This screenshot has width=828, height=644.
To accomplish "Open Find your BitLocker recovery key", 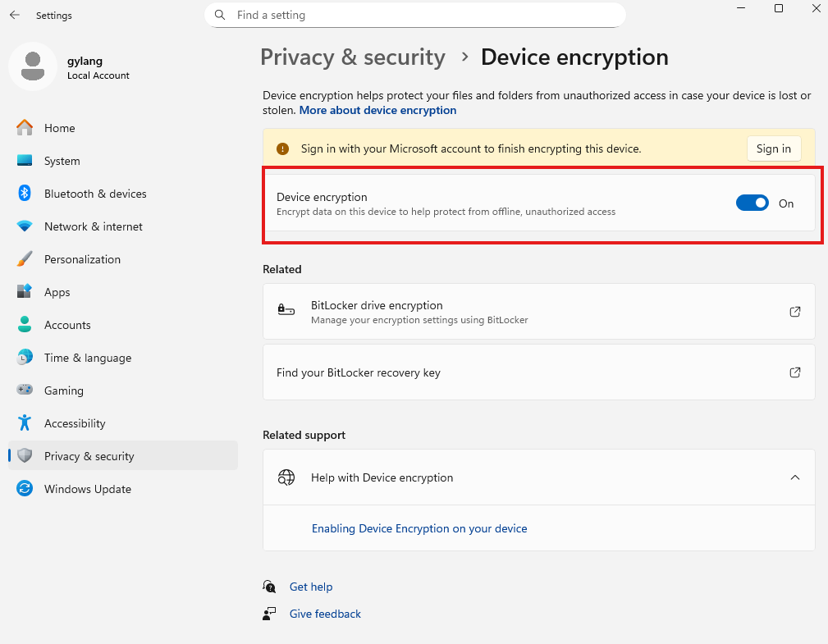I will (539, 372).
